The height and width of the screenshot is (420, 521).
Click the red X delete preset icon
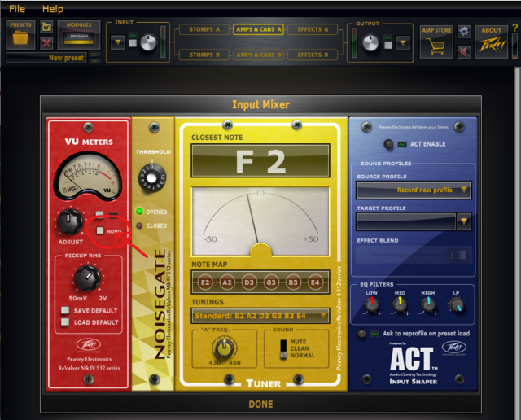46,43
